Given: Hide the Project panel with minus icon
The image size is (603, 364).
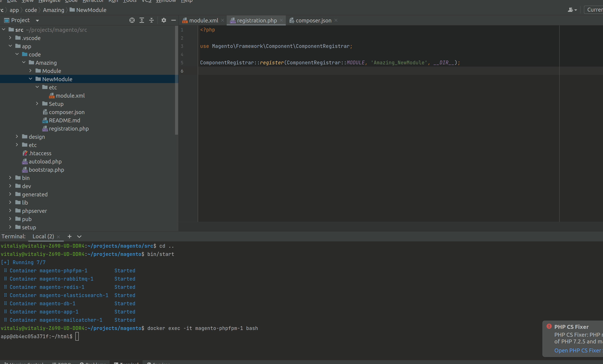Looking at the screenshot, I should point(174,20).
